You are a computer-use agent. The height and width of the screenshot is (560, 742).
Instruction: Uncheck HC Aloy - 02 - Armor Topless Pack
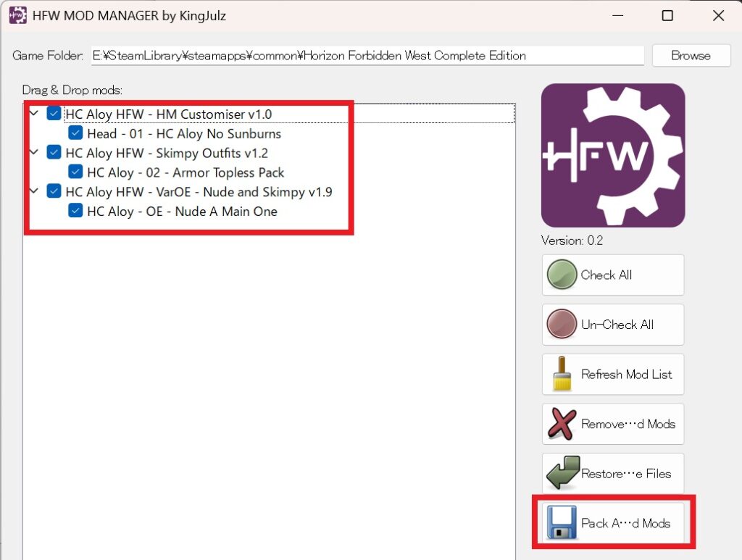(x=75, y=172)
